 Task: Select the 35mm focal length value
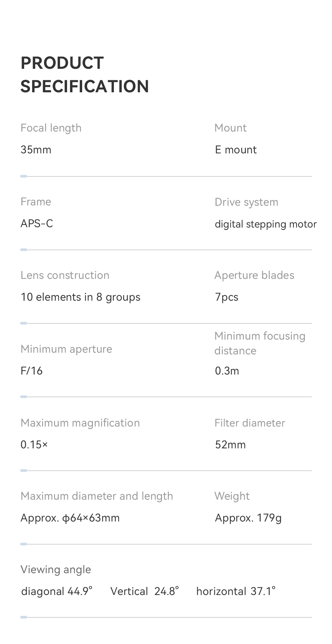click(x=36, y=150)
